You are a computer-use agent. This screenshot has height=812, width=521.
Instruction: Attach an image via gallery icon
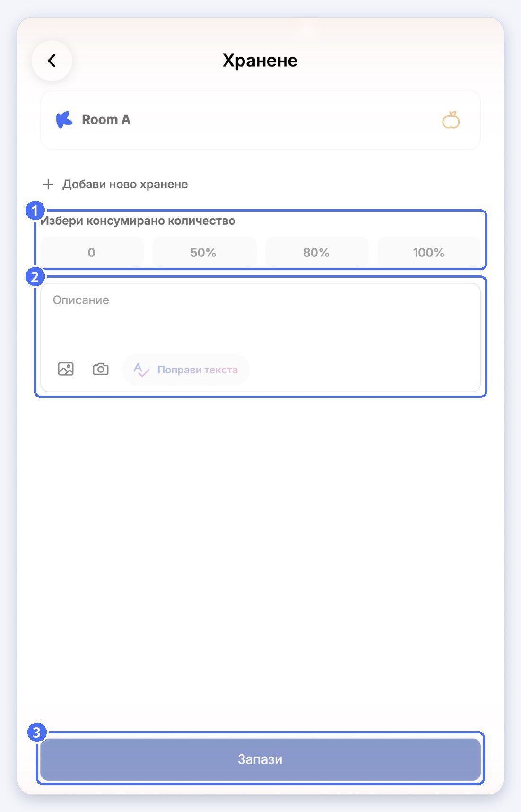66,369
